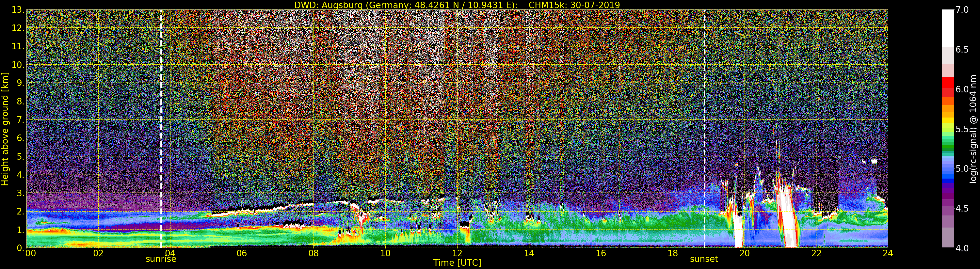Image resolution: width=980 pixels, height=269 pixels.
Task: Click the colorbar tick value '4.0'
Action: tap(962, 248)
